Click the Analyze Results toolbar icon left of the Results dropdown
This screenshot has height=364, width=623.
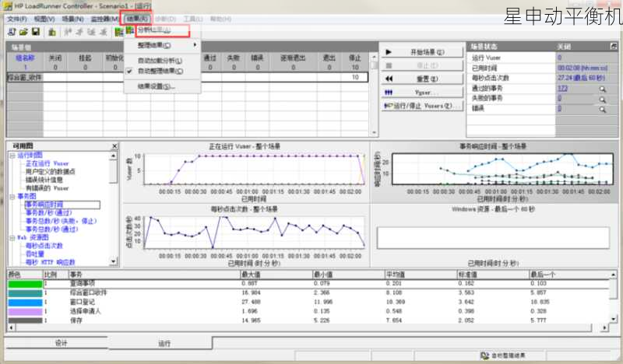pyautogui.click(x=119, y=32)
